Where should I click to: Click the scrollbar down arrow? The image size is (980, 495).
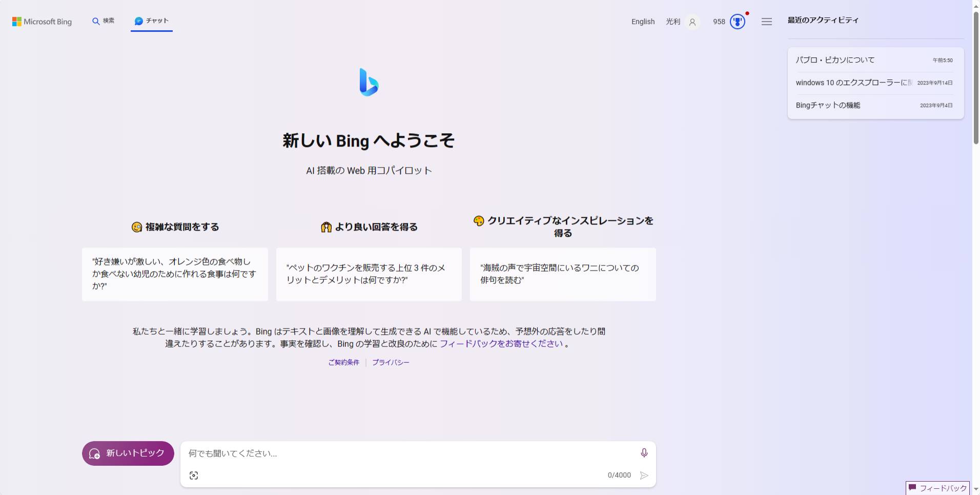click(976, 489)
